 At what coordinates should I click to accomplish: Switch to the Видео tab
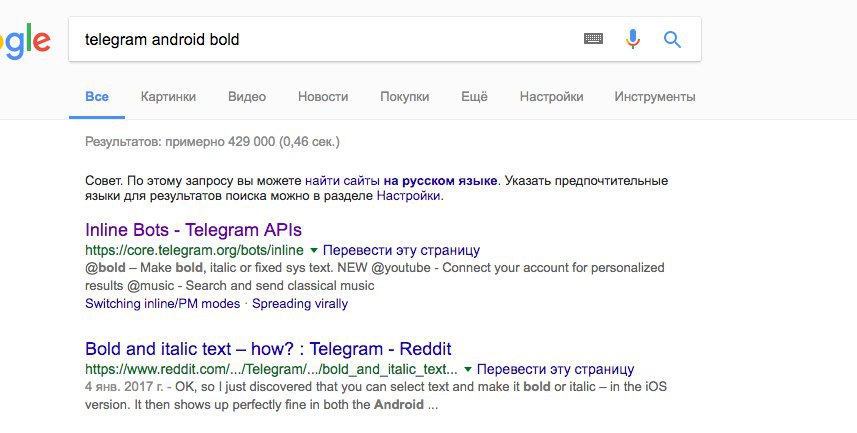pyautogui.click(x=247, y=97)
